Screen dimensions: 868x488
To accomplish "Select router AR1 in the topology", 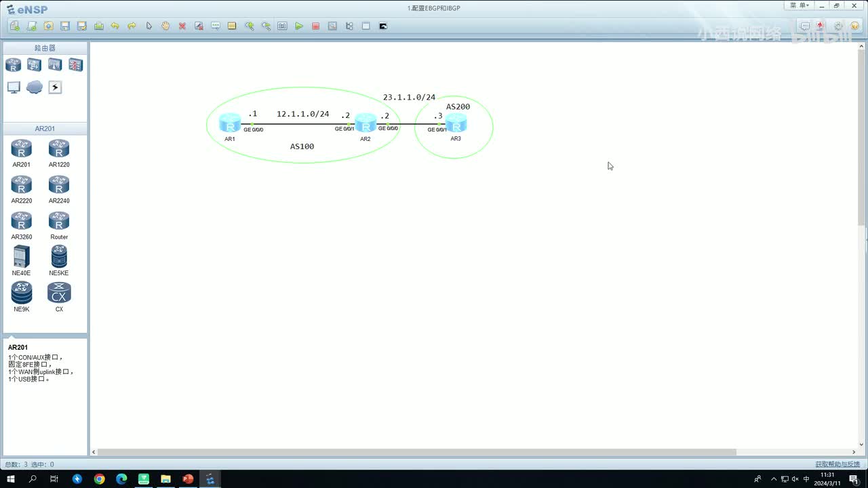I will click(230, 123).
